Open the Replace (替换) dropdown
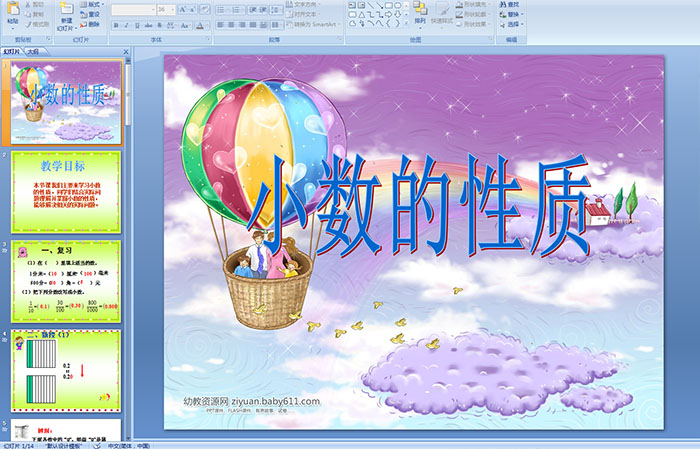This screenshot has width=700, height=449. 512,14
